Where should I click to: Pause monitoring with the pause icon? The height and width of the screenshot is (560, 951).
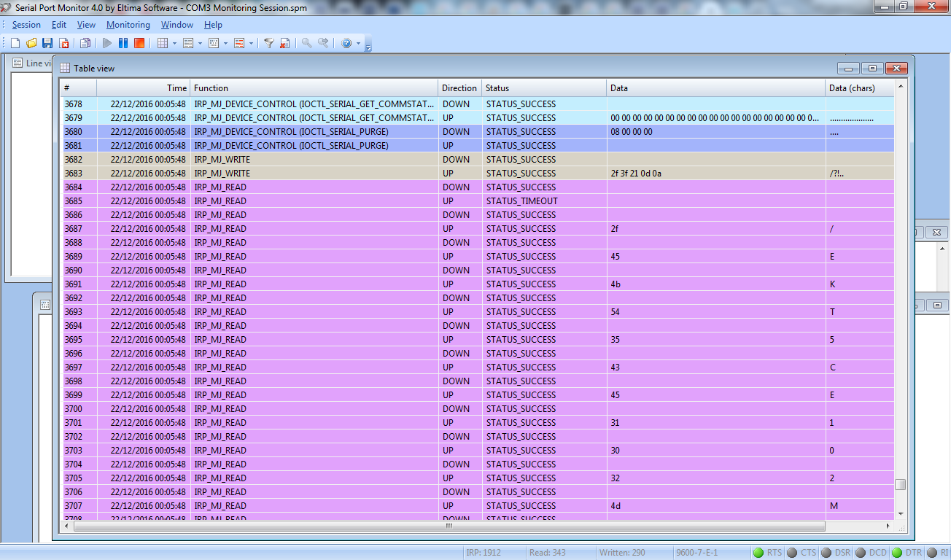123,44
